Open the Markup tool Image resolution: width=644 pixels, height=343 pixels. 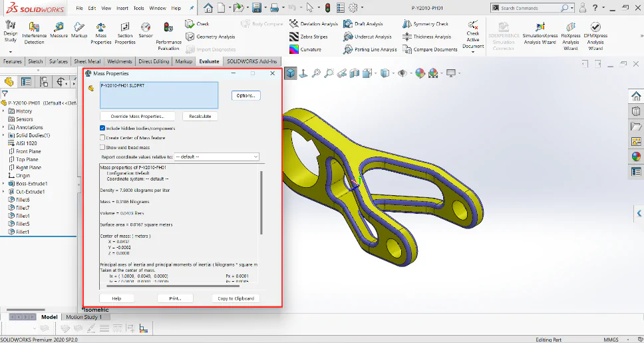coord(79,31)
